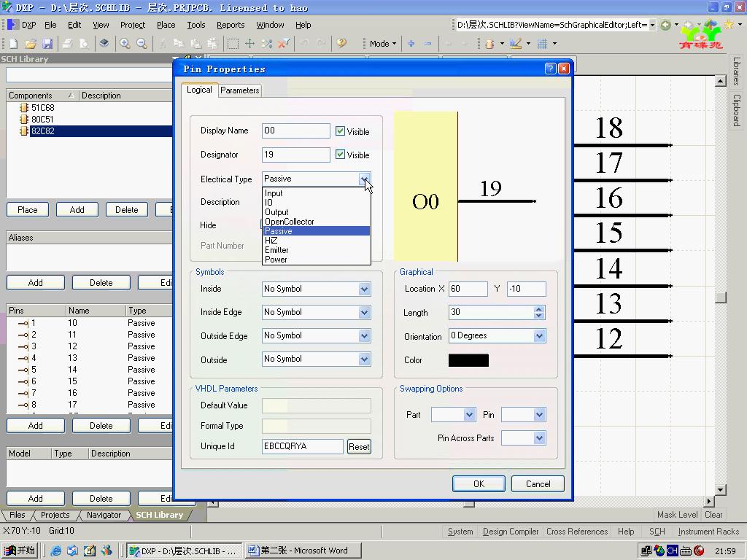Open the Pin Across Parts dropdown
Viewport: 747px width, 560px height.
tap(539, 438)
